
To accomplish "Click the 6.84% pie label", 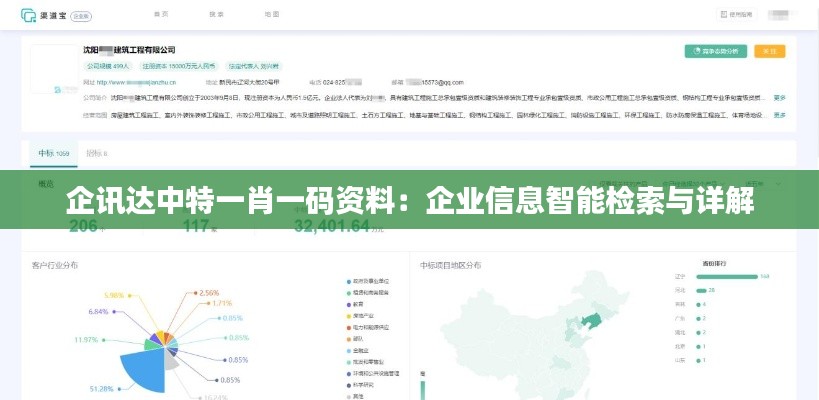I will click(x=98, y=311).
